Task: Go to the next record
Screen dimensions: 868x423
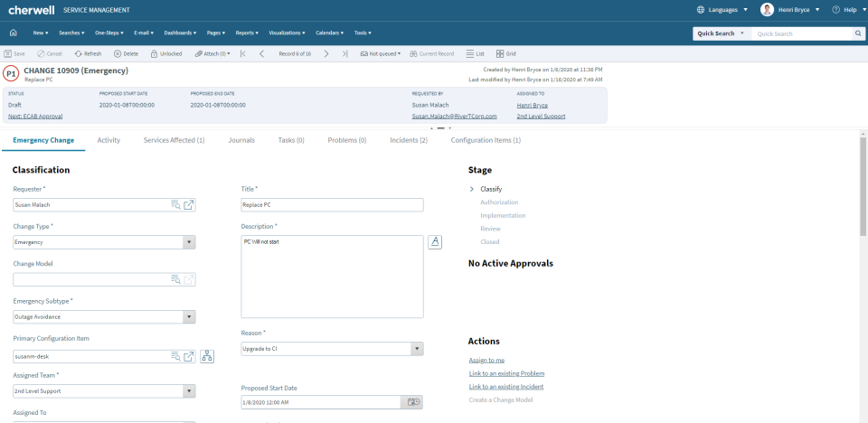Action: click(x=326, y=53)
